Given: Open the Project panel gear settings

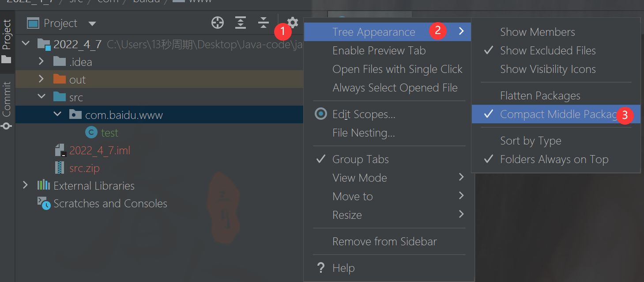Looking at the screenshot, I should tap(293, 22).
